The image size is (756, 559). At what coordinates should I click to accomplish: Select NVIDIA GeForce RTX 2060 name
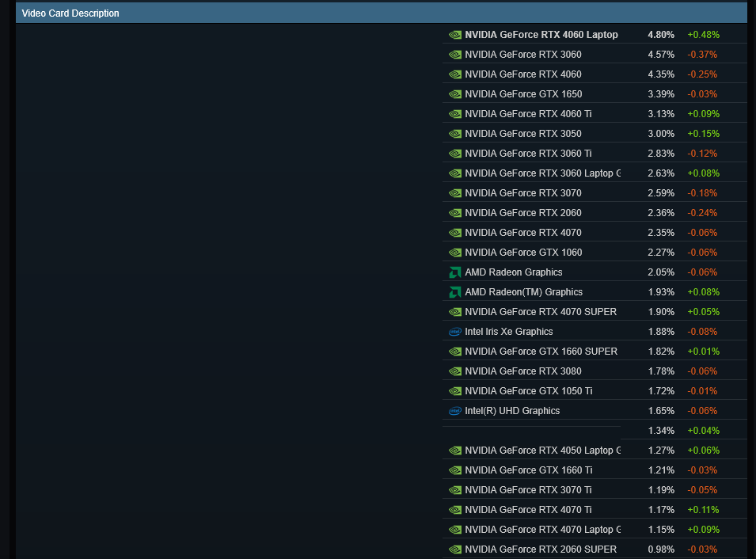point(523,213)
